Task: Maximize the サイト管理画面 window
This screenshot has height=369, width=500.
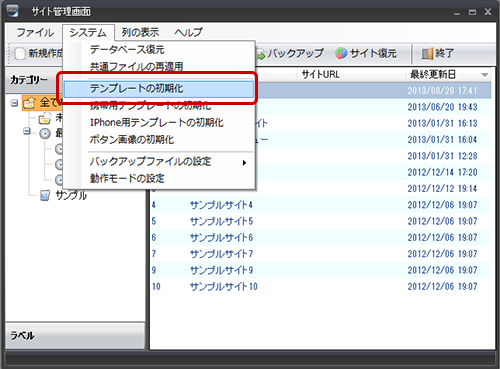Action: [x=472, y=12]
